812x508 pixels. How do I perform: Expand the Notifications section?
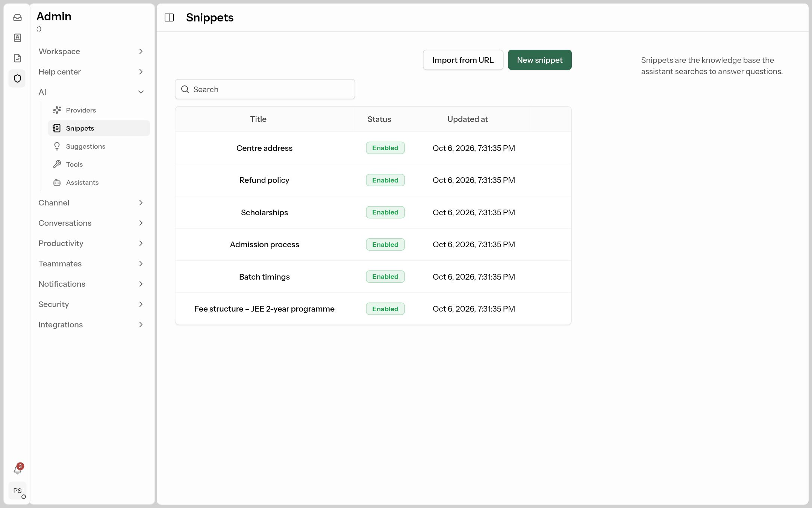91,284
